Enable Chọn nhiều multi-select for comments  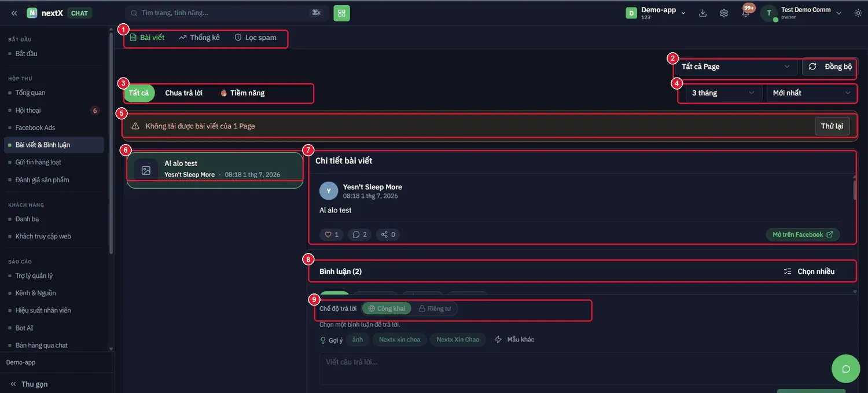(809, 271)
